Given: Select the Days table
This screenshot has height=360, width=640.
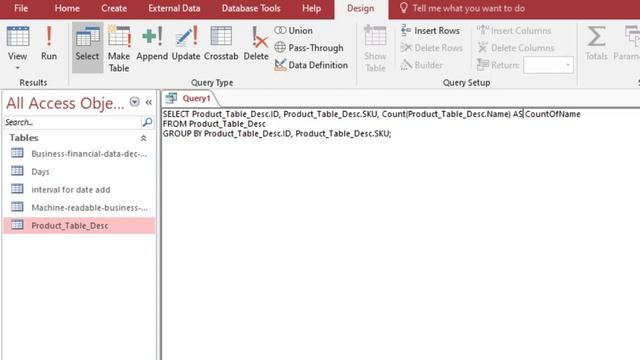Looking at the screenshot, I should [x=79, y=172].
